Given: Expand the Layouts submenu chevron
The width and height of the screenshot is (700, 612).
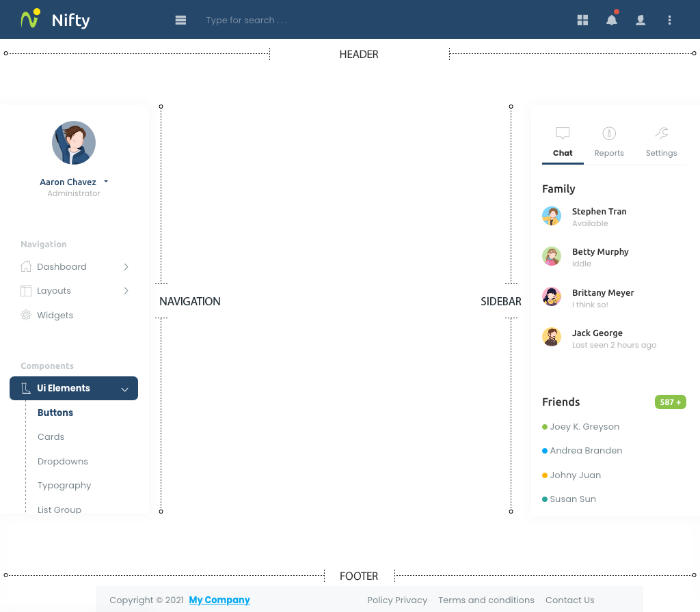Looking at the screenshot, I should 126,291.
